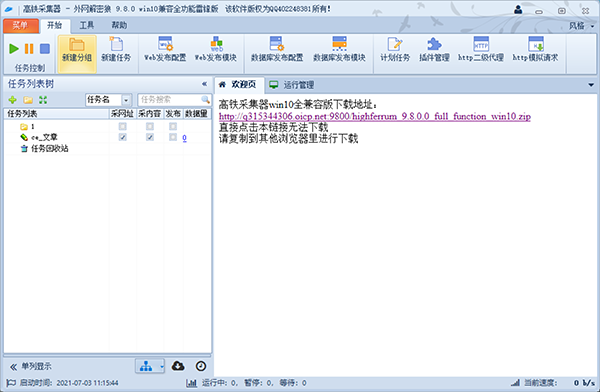Switch to the 运行管理 tab
The height and width of the screenshot is (392, 600).
292,85
